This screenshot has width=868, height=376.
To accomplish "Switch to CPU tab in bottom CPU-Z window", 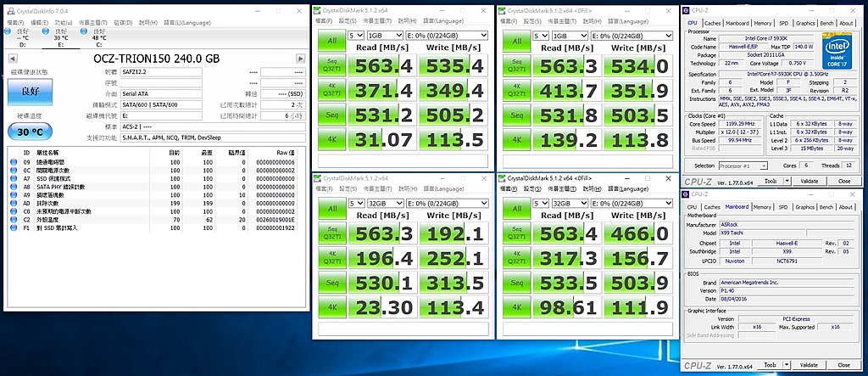I will (x=692, y=207).
